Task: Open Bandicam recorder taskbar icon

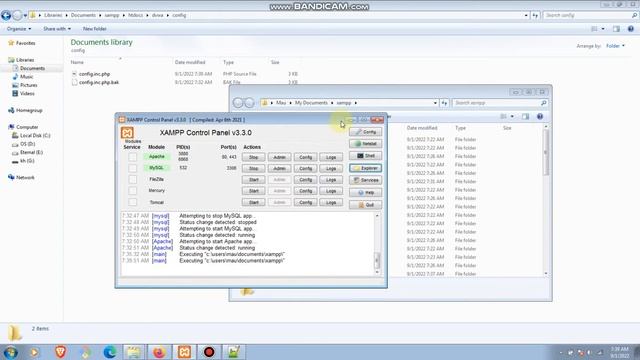Action: point(209,351)
